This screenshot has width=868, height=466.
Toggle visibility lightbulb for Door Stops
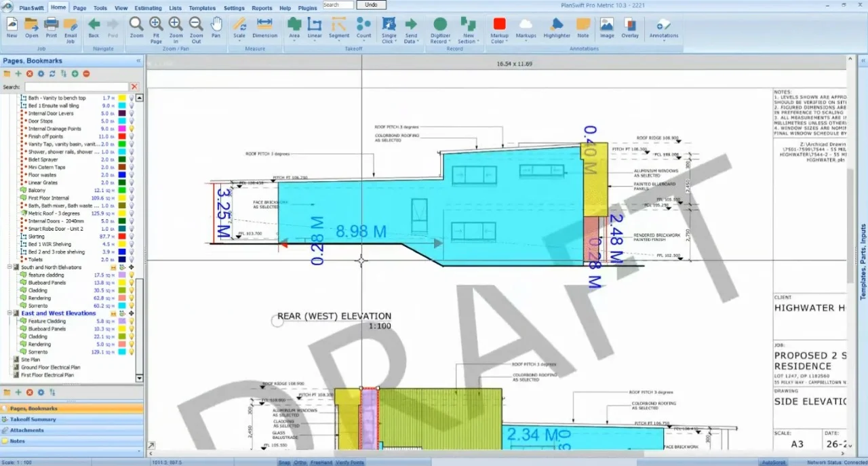(x=132, y=121)
